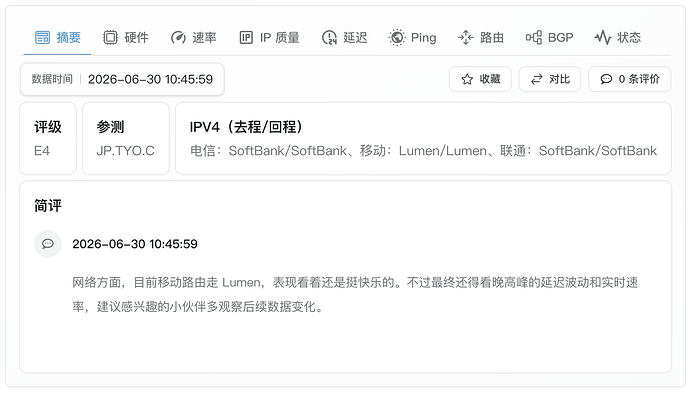Click the IP 质量 icon
The image size is (690, 393).
point(246,37)
